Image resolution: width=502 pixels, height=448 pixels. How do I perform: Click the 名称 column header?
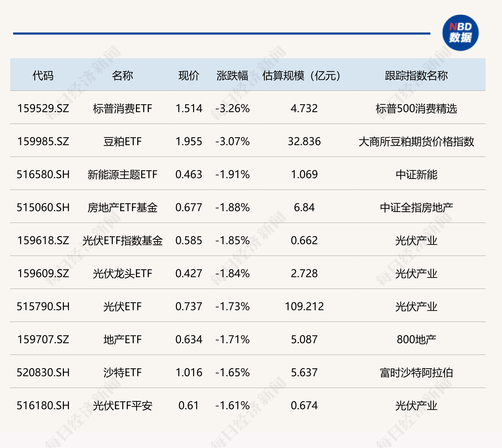pyautogui.click(x=123, y=75)
